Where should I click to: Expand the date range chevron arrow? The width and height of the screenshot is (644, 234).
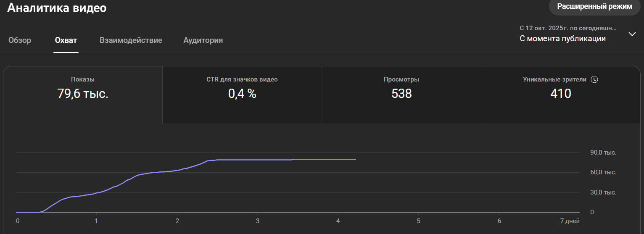[x=632, y=34]
